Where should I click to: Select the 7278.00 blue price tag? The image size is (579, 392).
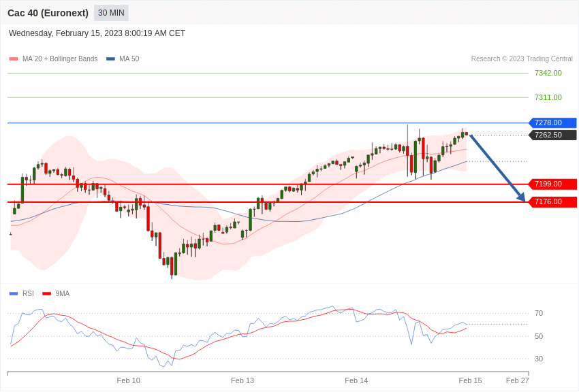552,122
